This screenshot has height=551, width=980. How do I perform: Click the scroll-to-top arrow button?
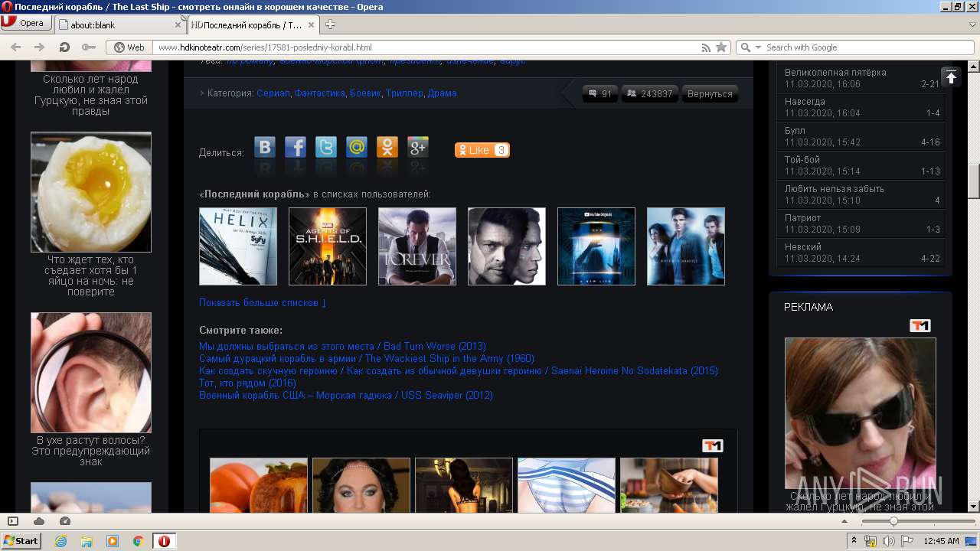coord(951,77)
